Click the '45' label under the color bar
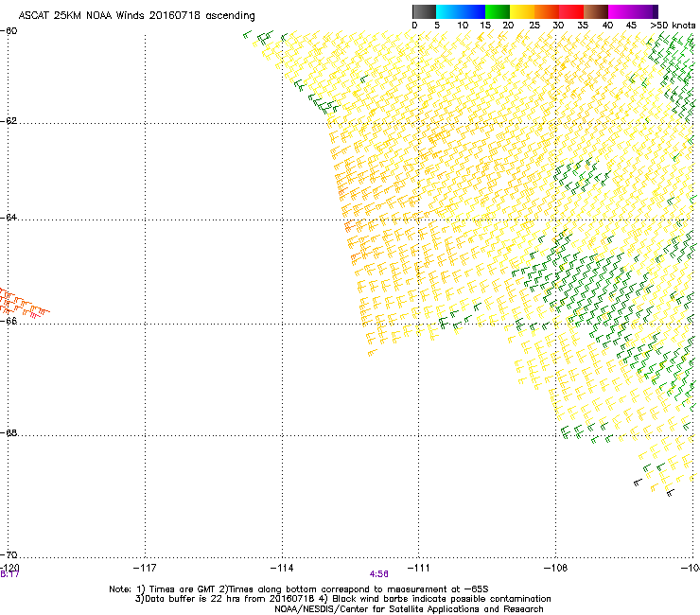Screen dimensions: 700x615 [x=631, y=26]
